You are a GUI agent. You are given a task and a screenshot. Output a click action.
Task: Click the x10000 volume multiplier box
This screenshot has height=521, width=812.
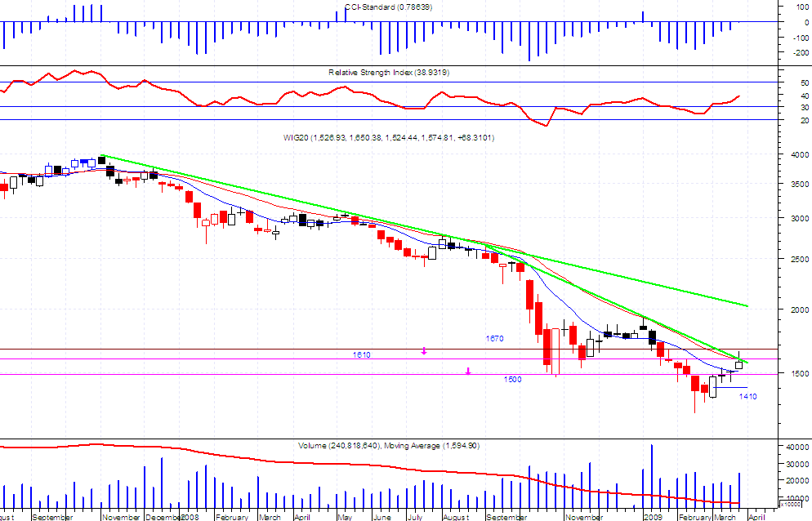(x=791, y=504)
